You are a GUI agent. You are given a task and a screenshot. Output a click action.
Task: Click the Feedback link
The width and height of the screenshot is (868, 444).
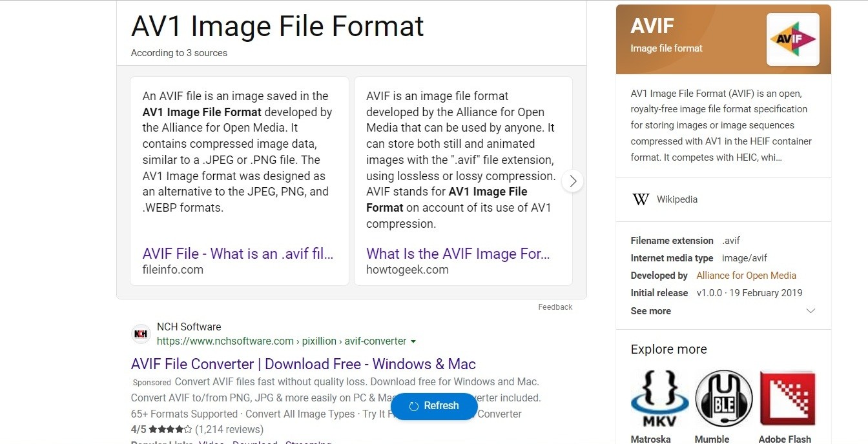(555, 307)
